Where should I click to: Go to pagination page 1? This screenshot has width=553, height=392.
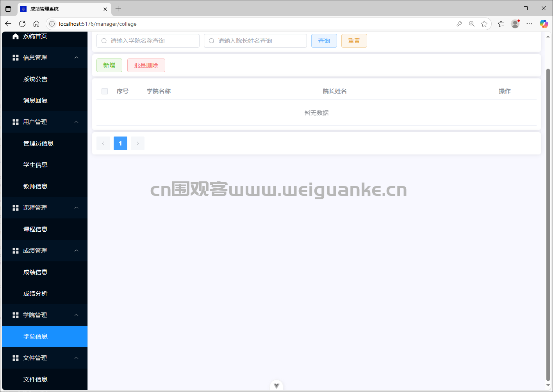coord(120,144)
